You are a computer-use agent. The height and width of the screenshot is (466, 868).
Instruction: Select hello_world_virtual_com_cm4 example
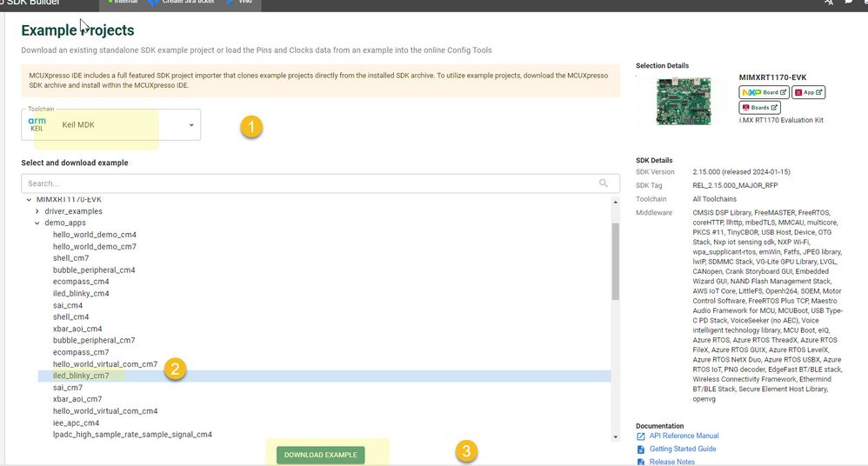[x=105, y=411]
